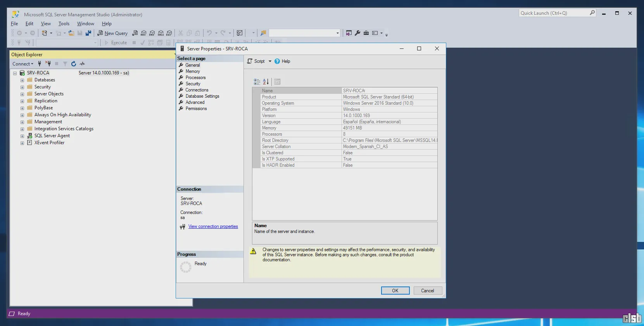Select Always On High Availability folder
Viewport: 644px width, 326px height.
click(x=63, y=115)
